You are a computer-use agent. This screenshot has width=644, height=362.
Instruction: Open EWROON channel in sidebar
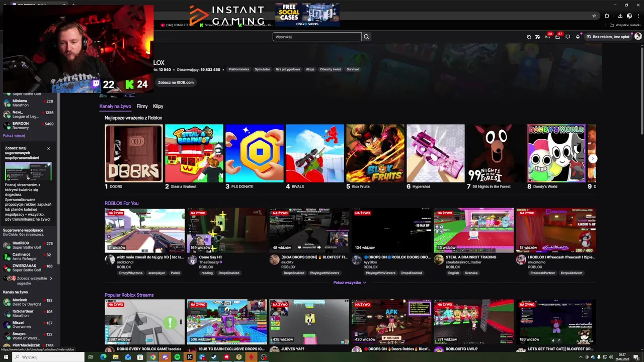[29, 126]
